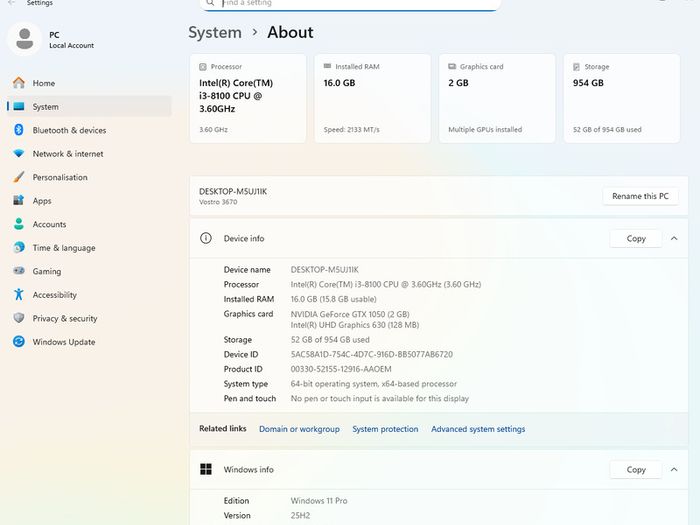Click the Windows logo icon beside Windows info
The image size is (700, 525).
click(x=206, y=469)
